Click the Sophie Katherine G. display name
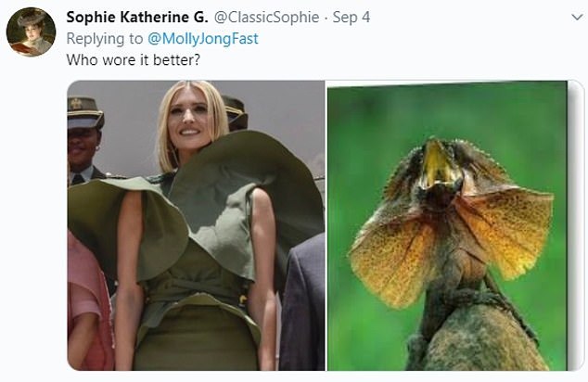This screenshot has height=382, width=588. pos(137,18)
